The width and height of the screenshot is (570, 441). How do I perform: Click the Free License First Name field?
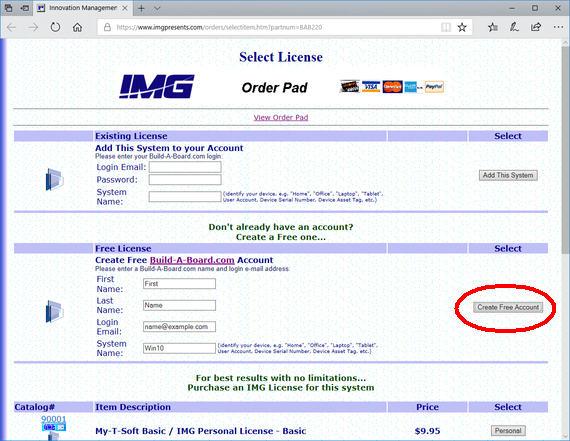(x=179, y=284)
